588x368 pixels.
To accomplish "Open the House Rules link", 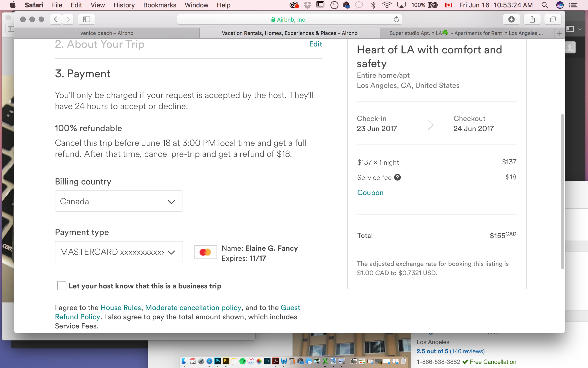I will [x=121, y=307].
